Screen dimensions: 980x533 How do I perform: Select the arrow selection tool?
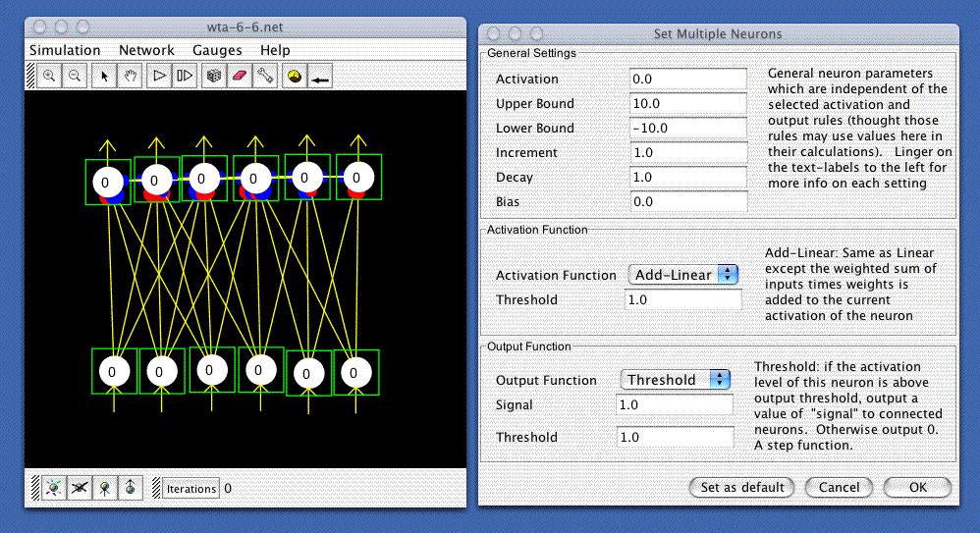106,76
